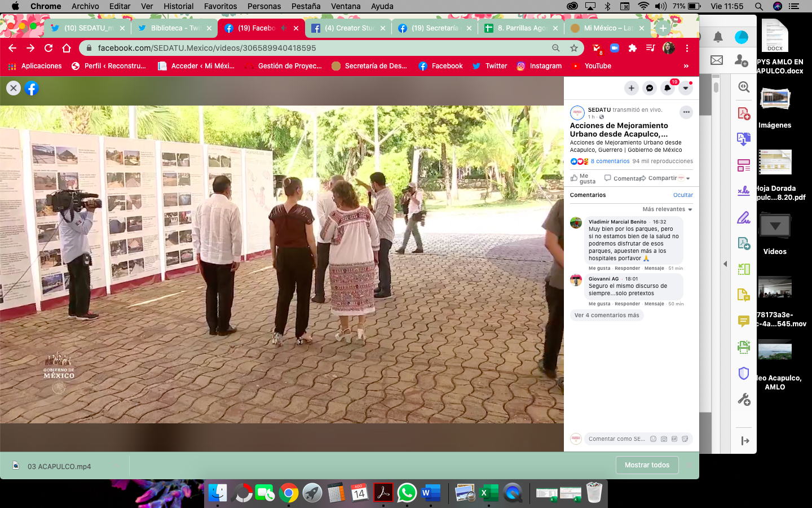
Task: Click the Mostrar todos downloads button
Action: [x=647, y=465]
